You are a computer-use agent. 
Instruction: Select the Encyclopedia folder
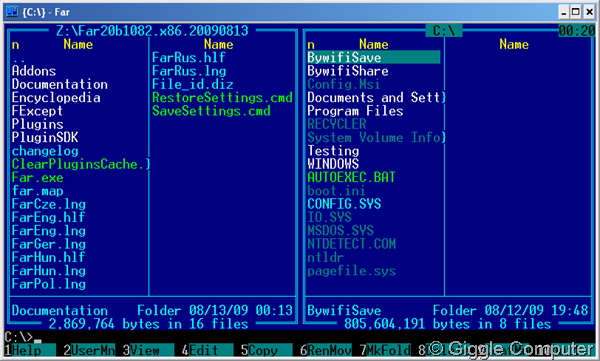(56, 98)
